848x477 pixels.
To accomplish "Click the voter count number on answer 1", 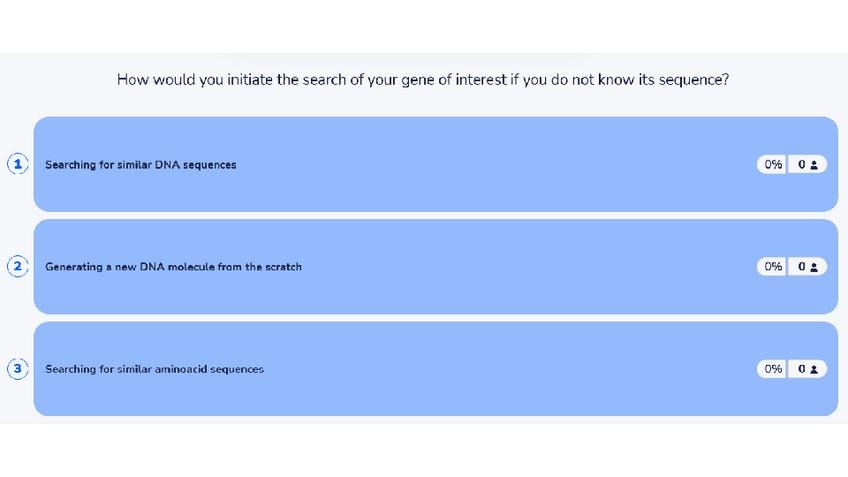I will (802, 164).
